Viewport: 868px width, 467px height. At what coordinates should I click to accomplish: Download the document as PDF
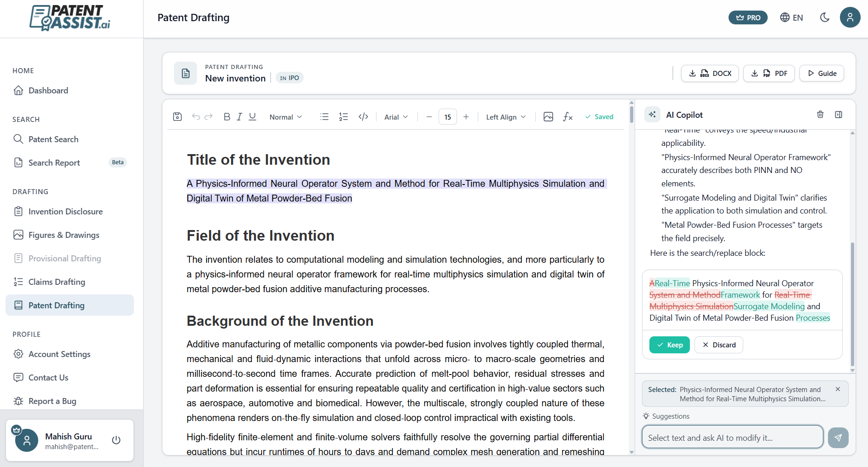click(768, 73)
